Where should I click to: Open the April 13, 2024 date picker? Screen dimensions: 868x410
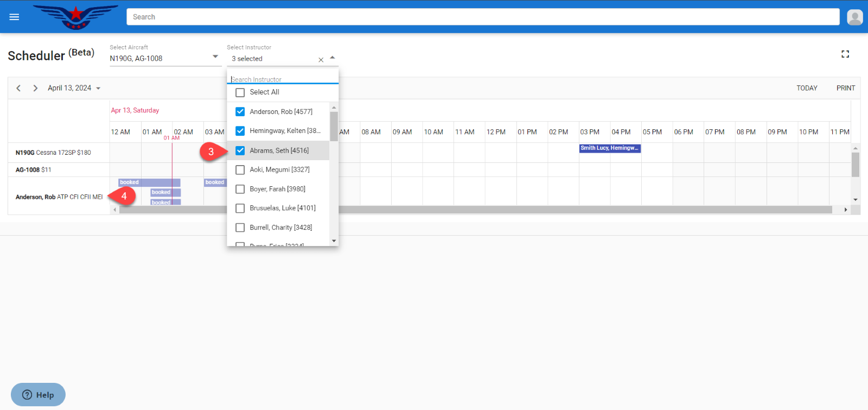[74, 88]
